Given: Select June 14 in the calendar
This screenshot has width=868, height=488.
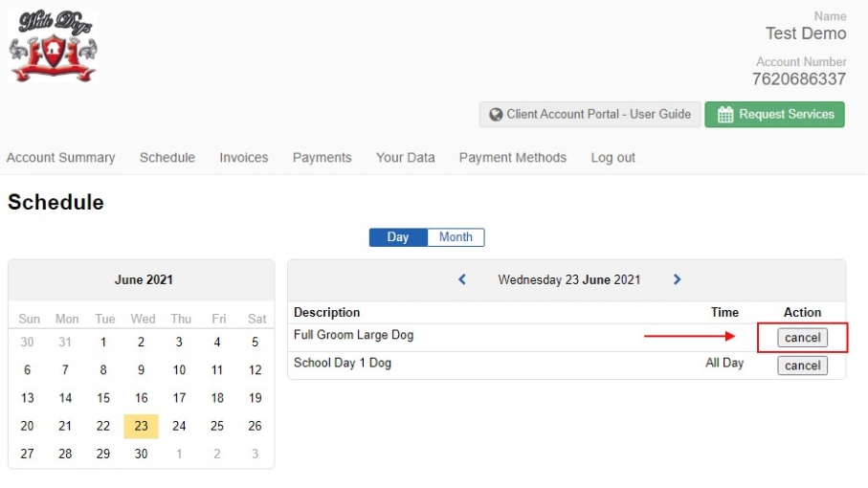Looking at the screenshot, I should [x=65, y=398].
